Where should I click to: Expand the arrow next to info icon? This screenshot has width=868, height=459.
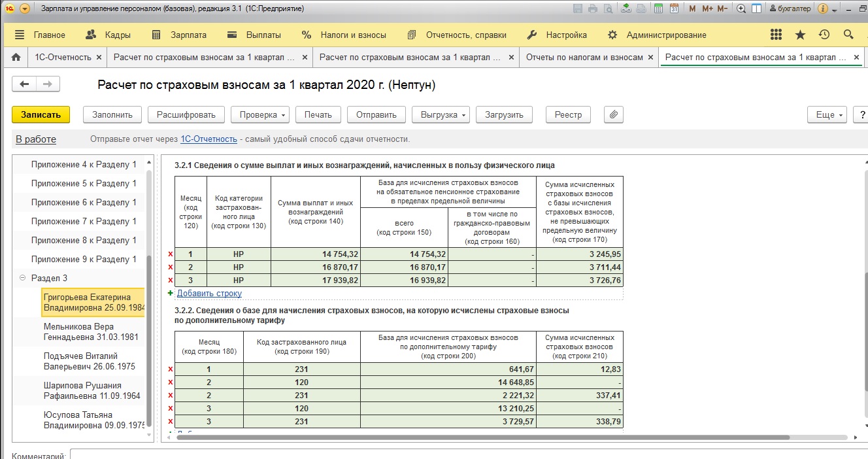(835, 10)
